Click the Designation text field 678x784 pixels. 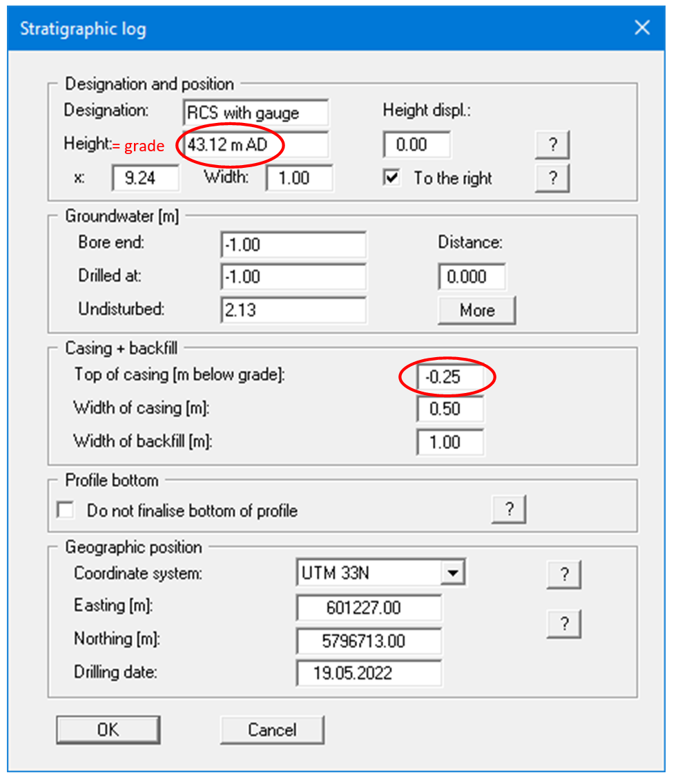(x=256, y=113)
